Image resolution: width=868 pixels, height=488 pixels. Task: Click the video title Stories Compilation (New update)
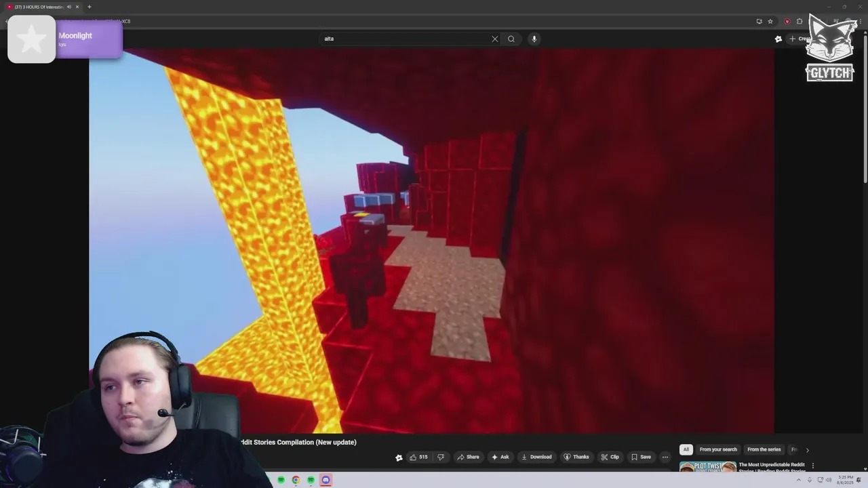pyautogui.click(x=298, y=442)
